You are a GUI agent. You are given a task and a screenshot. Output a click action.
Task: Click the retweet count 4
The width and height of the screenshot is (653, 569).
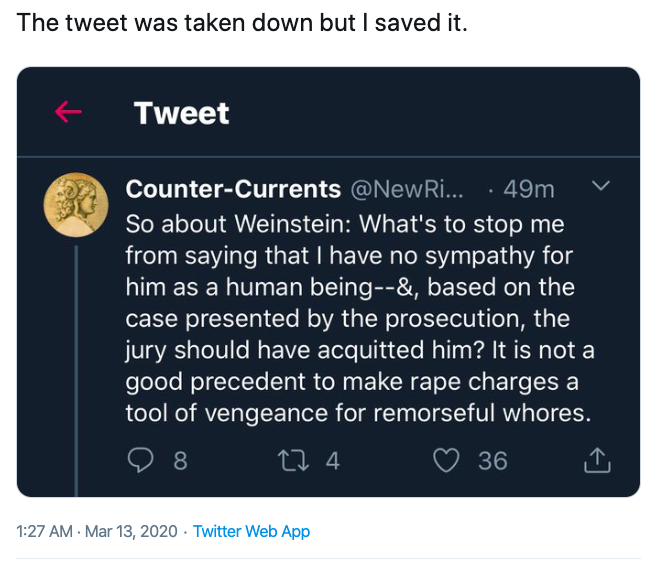point(333,460)
